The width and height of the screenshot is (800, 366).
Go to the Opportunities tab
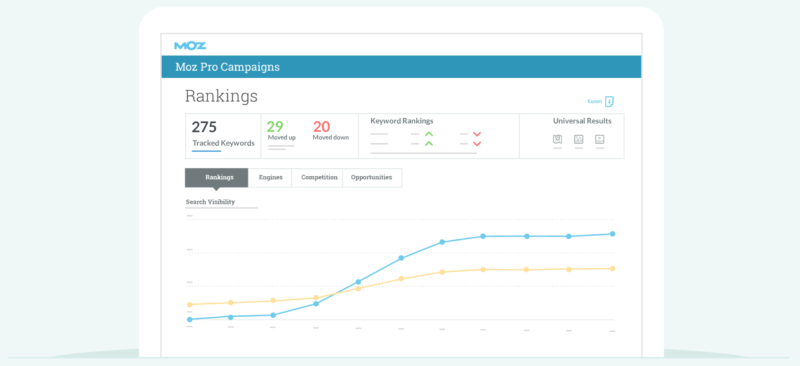coord(372,178)
